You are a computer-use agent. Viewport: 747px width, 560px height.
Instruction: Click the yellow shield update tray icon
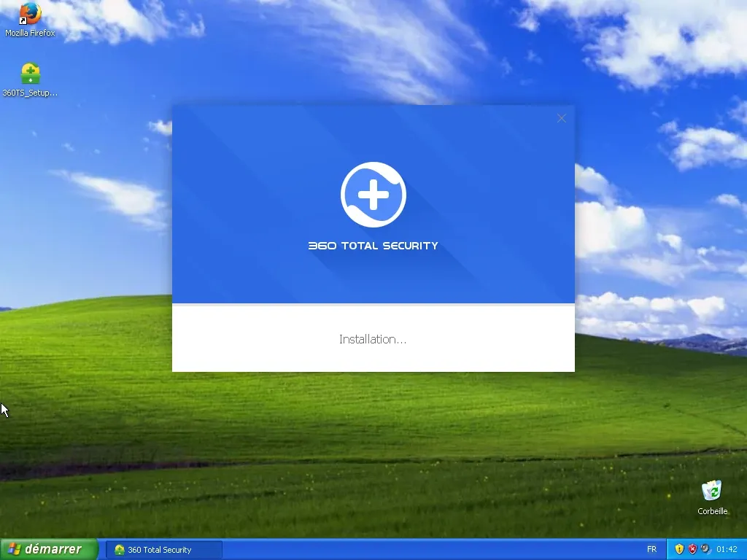(679, 549)
